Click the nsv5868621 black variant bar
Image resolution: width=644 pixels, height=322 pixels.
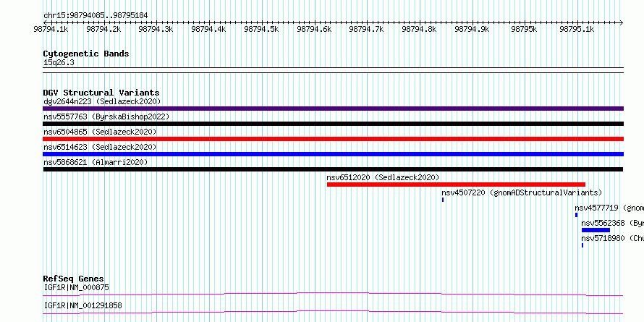(333, 169)
